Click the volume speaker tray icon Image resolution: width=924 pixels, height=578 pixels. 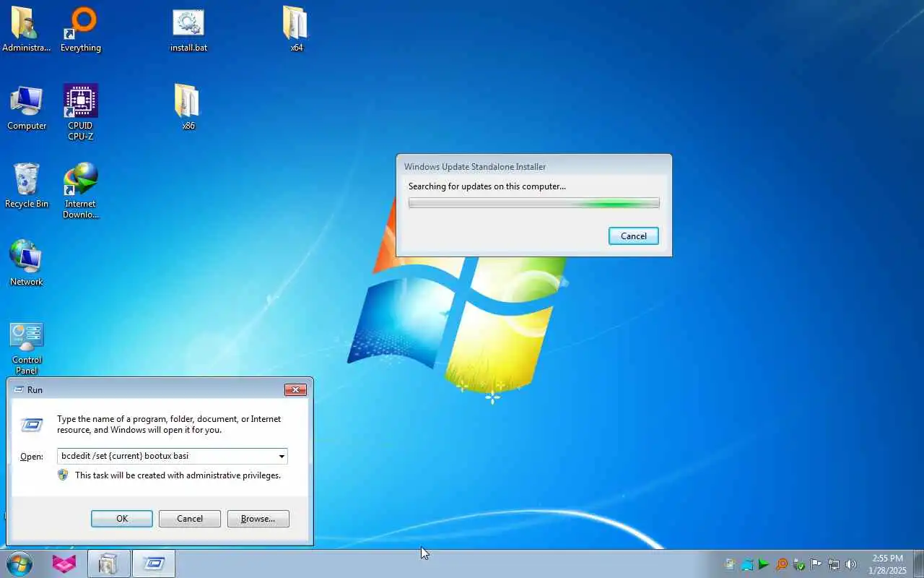click(x=851, y=564)
